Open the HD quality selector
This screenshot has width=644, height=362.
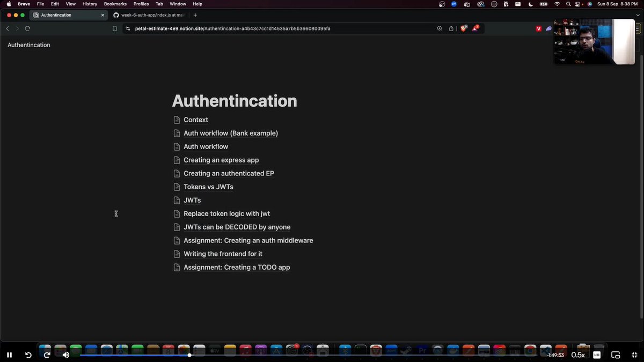[x=596, y=354]
